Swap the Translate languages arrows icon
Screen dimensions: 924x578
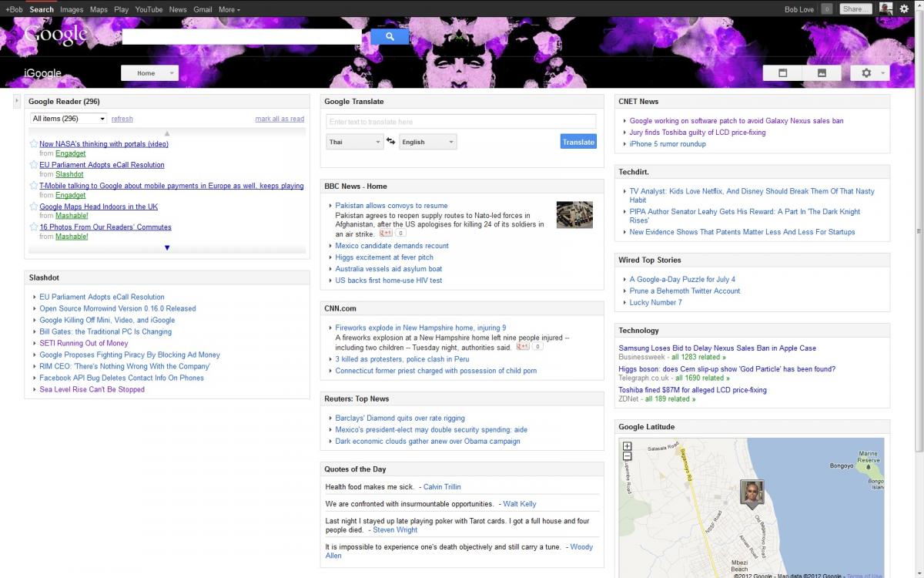[x=390, y=141]
